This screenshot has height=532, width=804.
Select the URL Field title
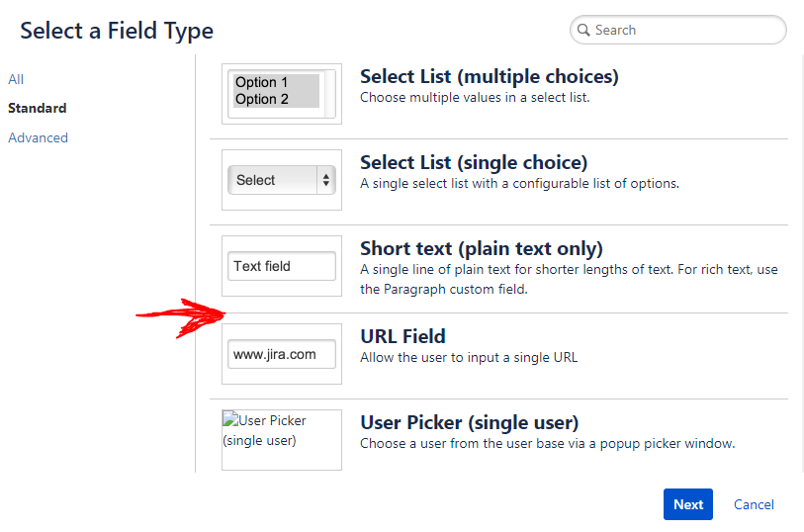pyautogui.click(x=402, y=336)
